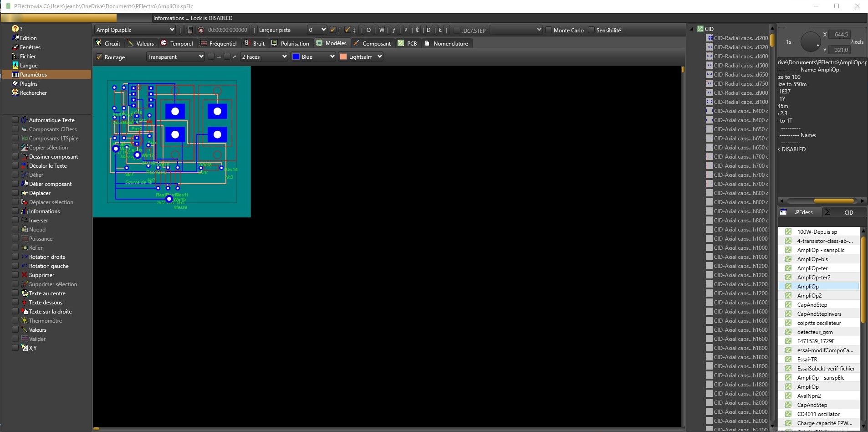The height and width of the screenshot is (432, 868).
Task: Open CapAndStepInvers in the file list
Action: pyautogui.click(x=819, y=314)
